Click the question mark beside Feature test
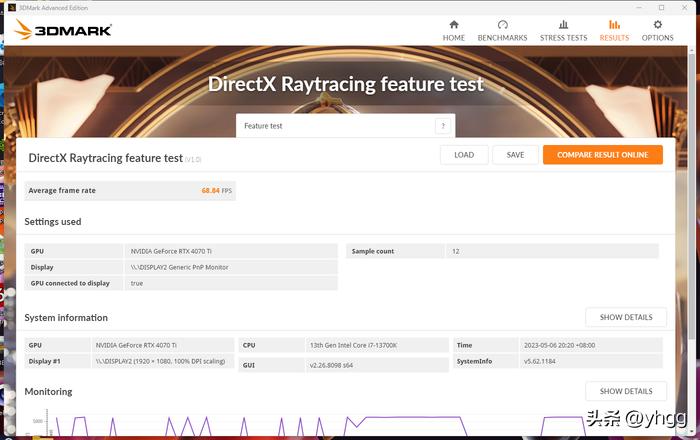 [442, 126]
